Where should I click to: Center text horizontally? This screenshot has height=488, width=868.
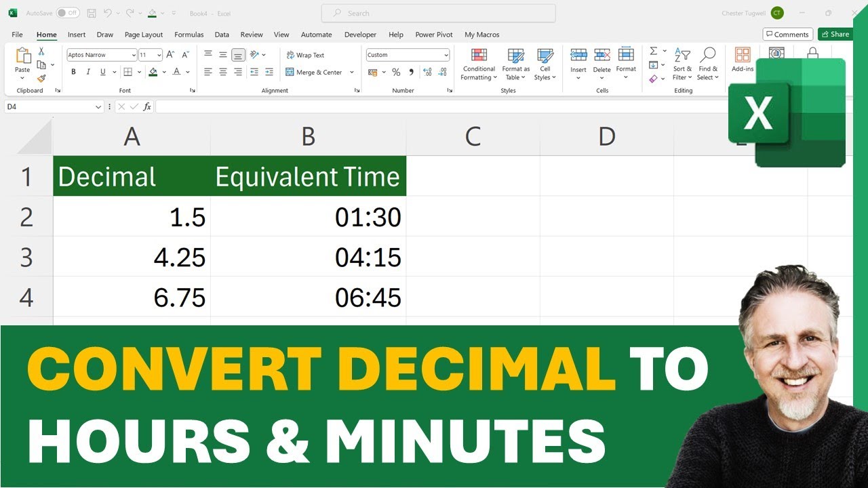pyautogui.click(x=223, y=72)
